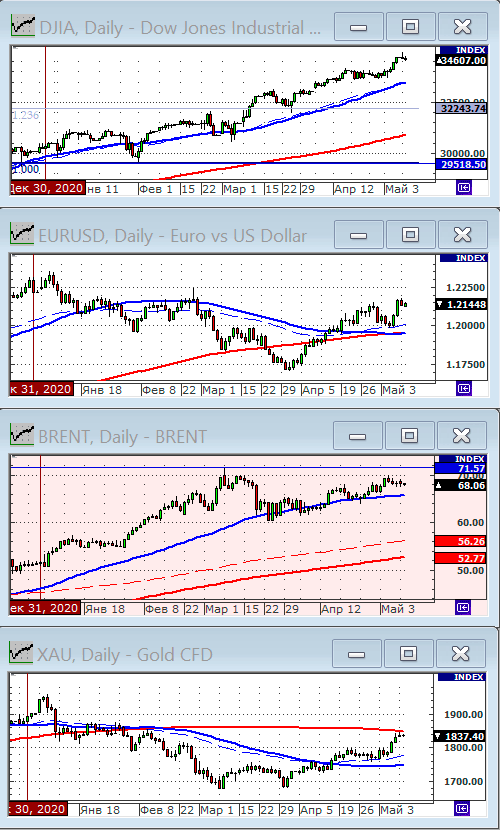The width and height of the screenshot is (500, 830).
Task: Click the 1.17500 price axis value in EURUSD
Action: (x=466, y=364)
